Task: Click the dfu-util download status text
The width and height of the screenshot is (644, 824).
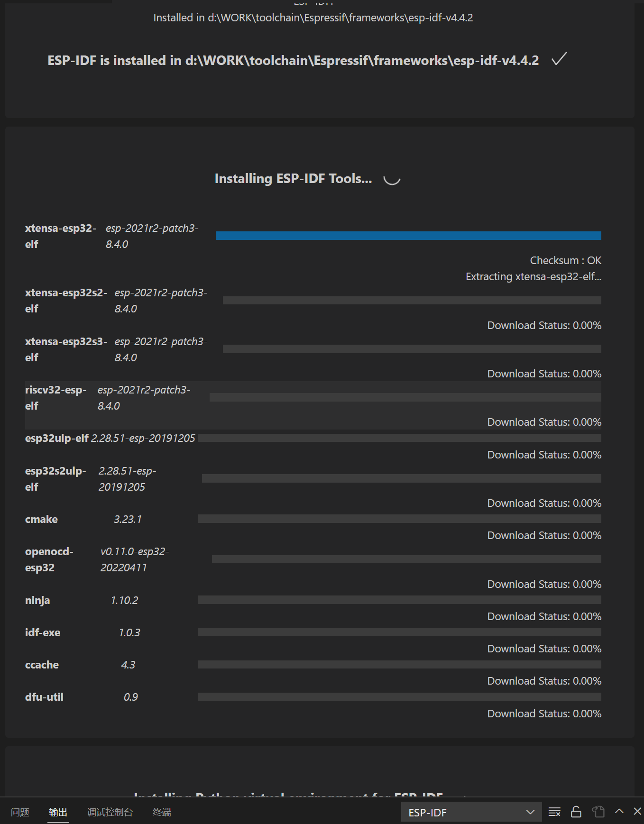Action: coord(544,713)
